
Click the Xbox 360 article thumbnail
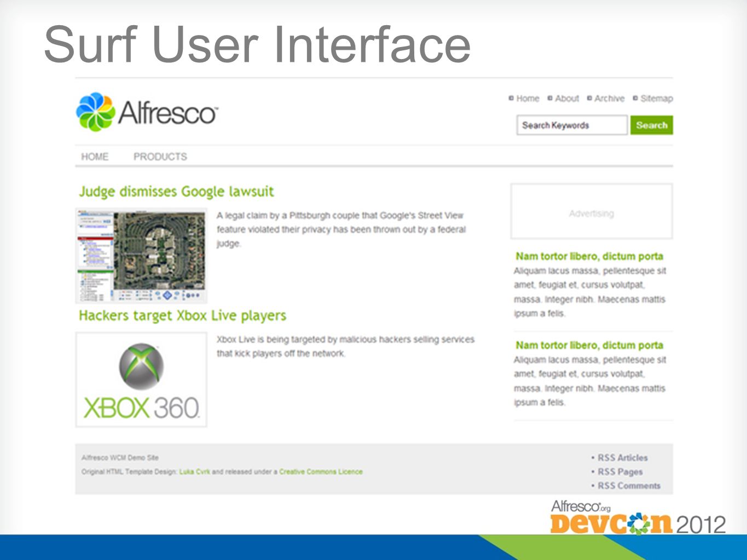(141, 380)
